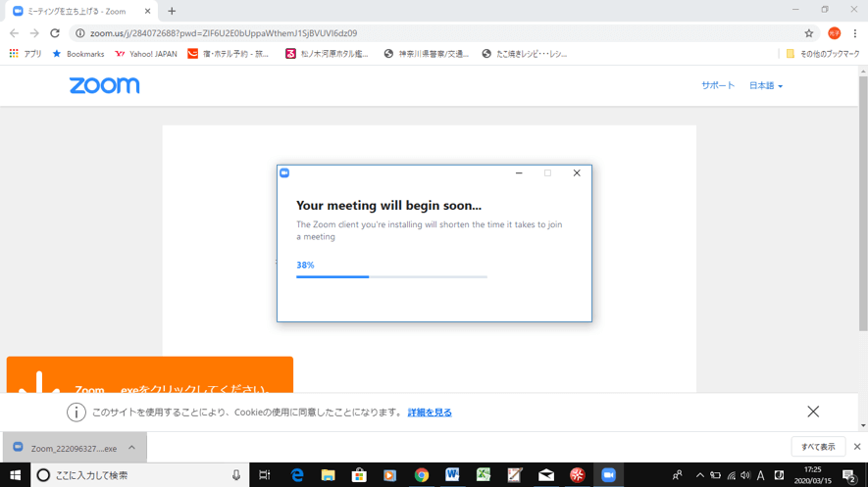The height and width of the screenshot is (487, 868).
Task: Toggle the IME input mode 'A' indicator
Action: click(761, 475)
